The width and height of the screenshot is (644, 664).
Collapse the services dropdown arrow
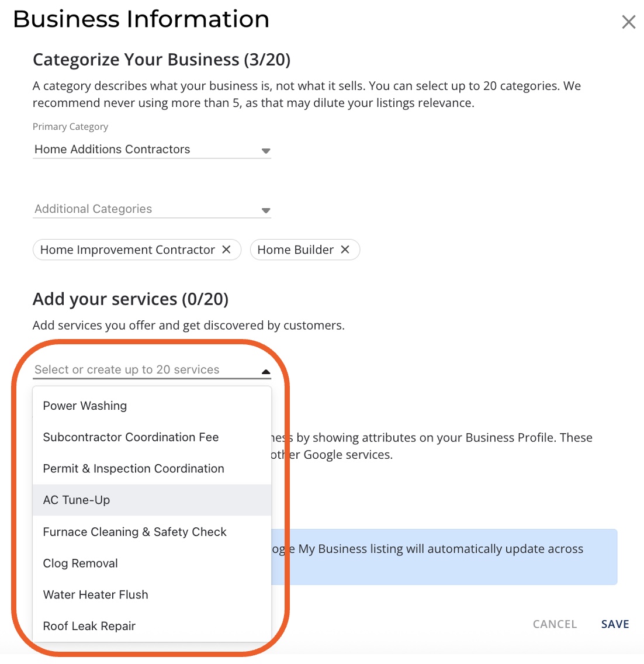[266, 371]
